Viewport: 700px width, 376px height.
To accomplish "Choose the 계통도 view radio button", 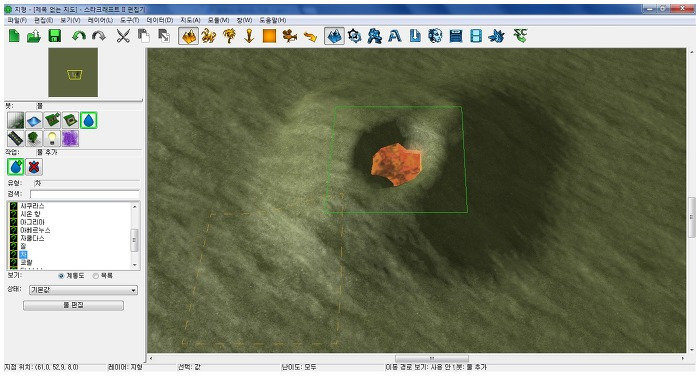I will pyautogui.click(x=61, y=276).
